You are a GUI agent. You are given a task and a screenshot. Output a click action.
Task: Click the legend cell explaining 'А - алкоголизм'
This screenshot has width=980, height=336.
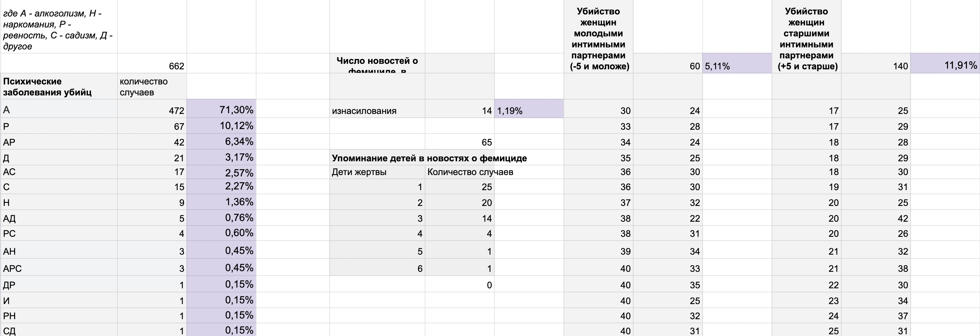point(59,27)
